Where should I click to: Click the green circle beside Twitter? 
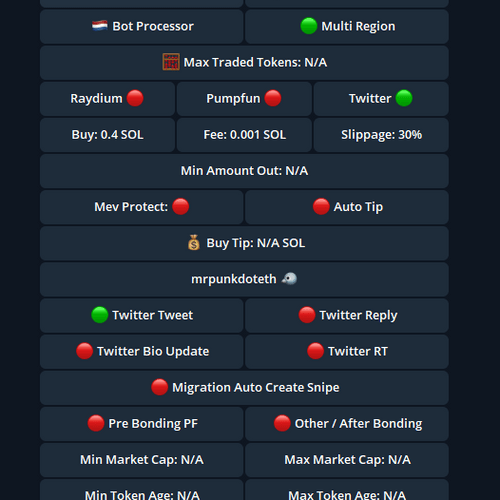404,98
